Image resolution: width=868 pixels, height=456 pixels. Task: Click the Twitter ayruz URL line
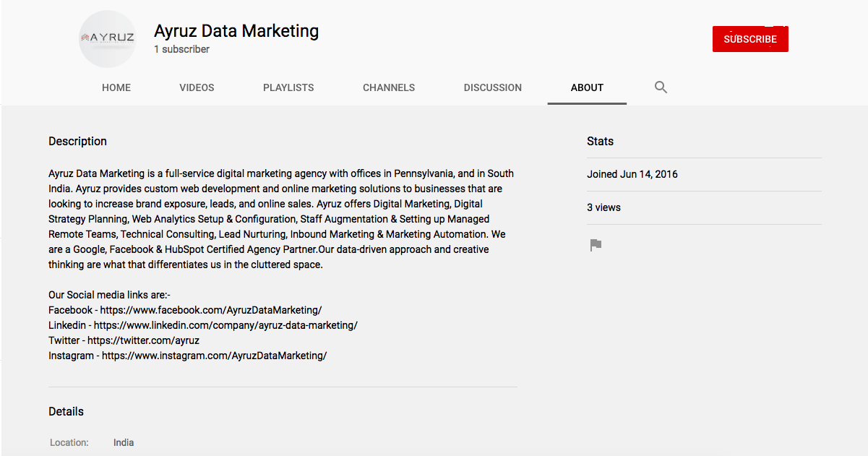coord(124,340)
